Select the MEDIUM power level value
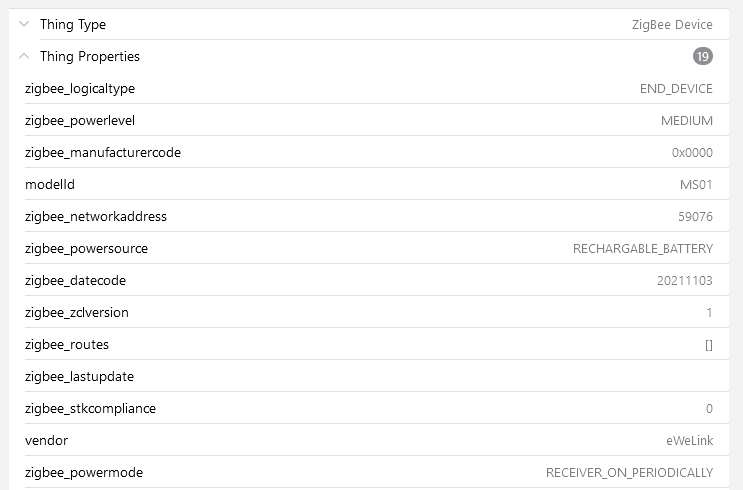Viewport: 743px width, 490px height. [687, 121]
